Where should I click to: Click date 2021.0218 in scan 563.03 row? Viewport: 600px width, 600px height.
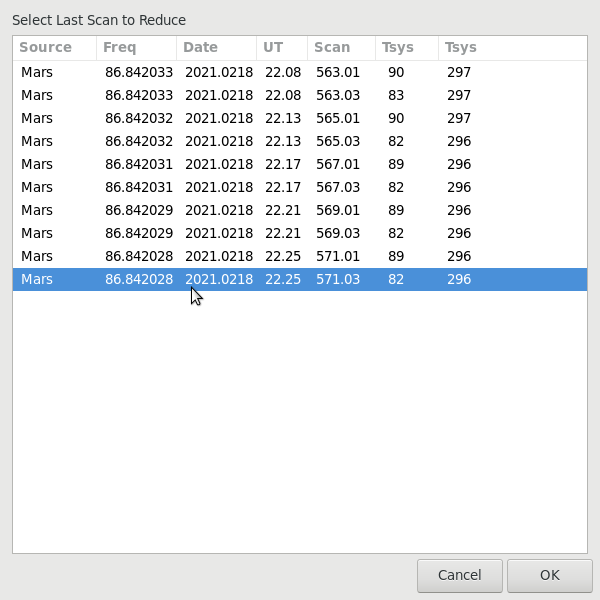click(219, 95)
